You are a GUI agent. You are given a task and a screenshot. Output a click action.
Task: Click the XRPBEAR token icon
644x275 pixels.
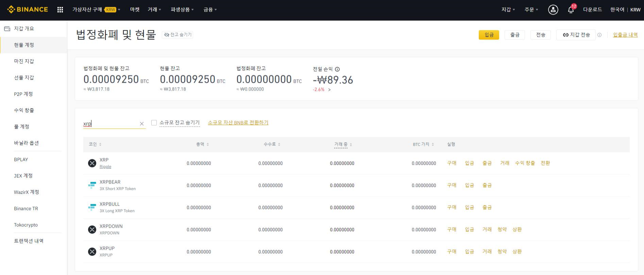pos(92,185)
